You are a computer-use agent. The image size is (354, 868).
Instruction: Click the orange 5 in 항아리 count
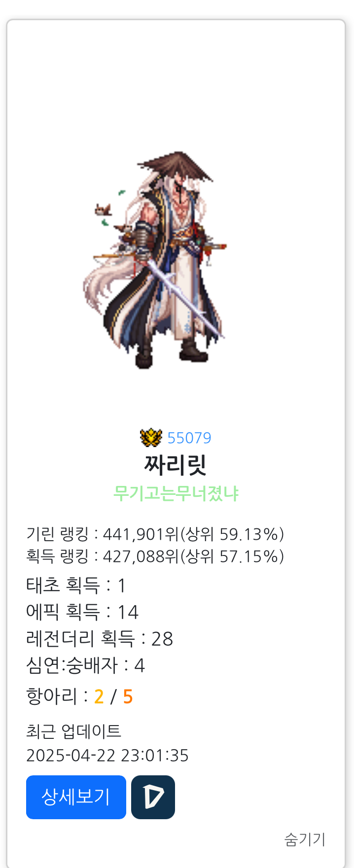click(128, 696)
